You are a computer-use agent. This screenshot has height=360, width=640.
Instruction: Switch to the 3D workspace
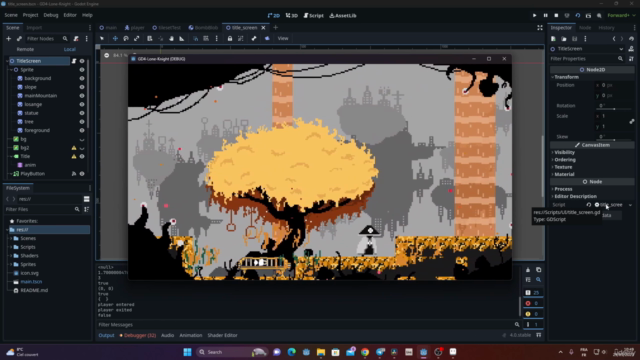pyautogui.click(x=291, y=16)
